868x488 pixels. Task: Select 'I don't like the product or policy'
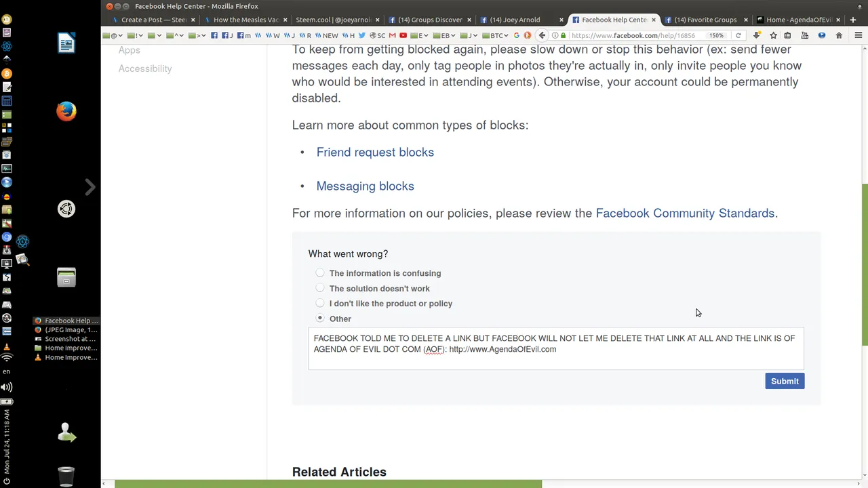(x=320, y=304)
